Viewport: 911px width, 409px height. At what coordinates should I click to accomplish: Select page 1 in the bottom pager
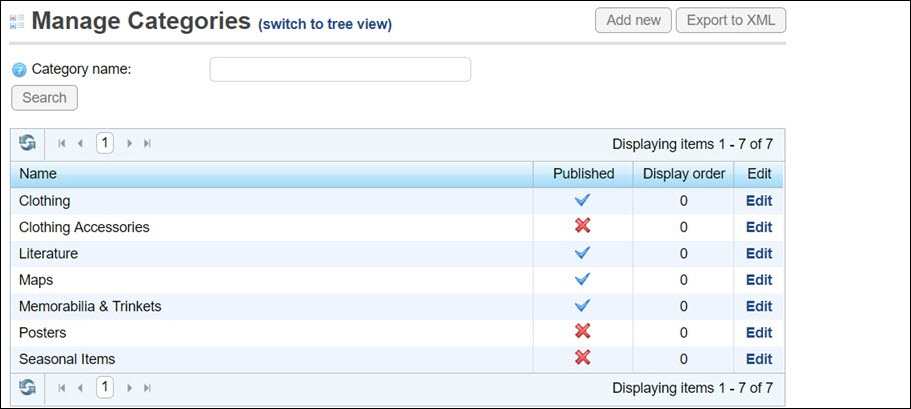pyautogui.click(x=105, y=387)
